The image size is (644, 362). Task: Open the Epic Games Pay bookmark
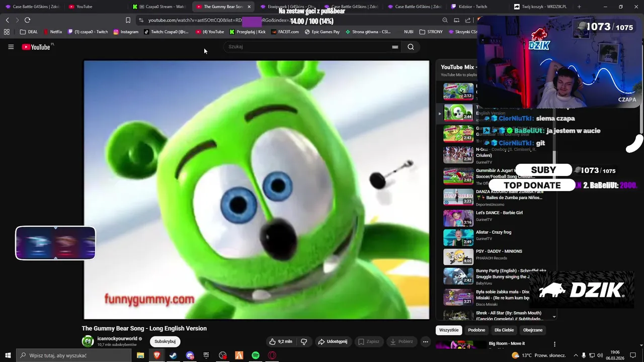click(x=322, y=32)
